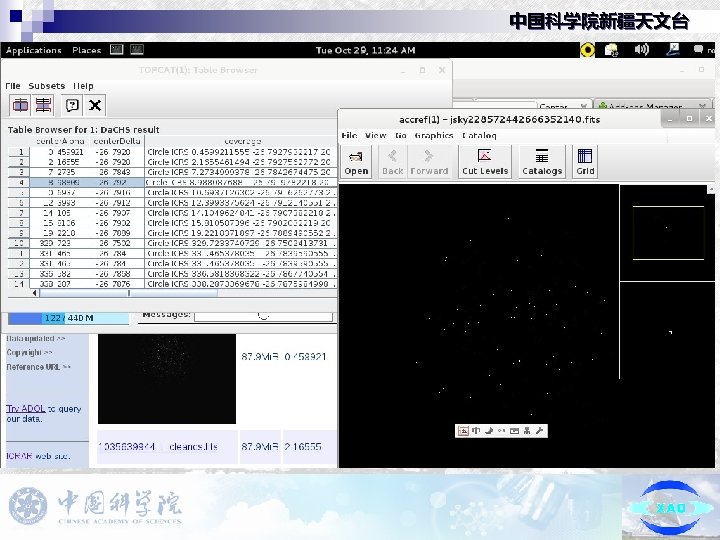Click Data updated link in sidebar
Viewport: 720px width, 540px height.
pyautogui.click(x=35, y=338)
